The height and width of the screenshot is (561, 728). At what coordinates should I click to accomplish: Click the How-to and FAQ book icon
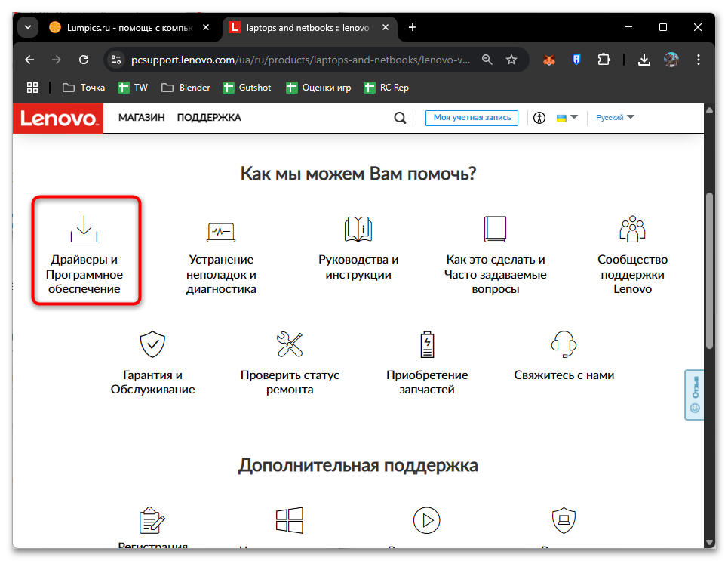tap(496, 229)
